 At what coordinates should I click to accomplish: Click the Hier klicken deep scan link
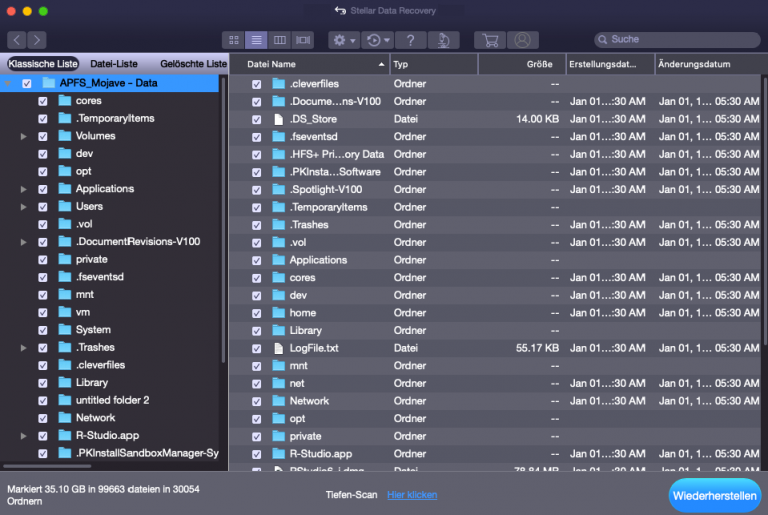pyautogui.click(x=412, y=495)
